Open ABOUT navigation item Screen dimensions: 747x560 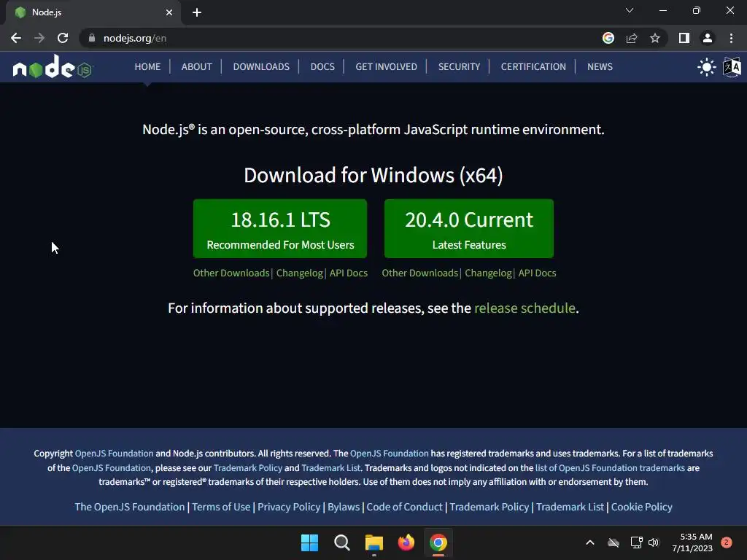[x=196, y=66]
